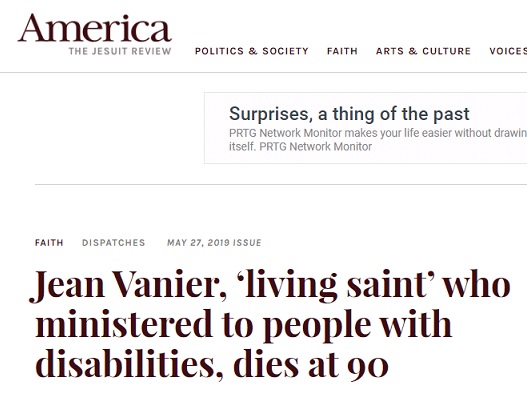
Task: Select the Faith tag above the headline
Action: (x=49, y=243)
